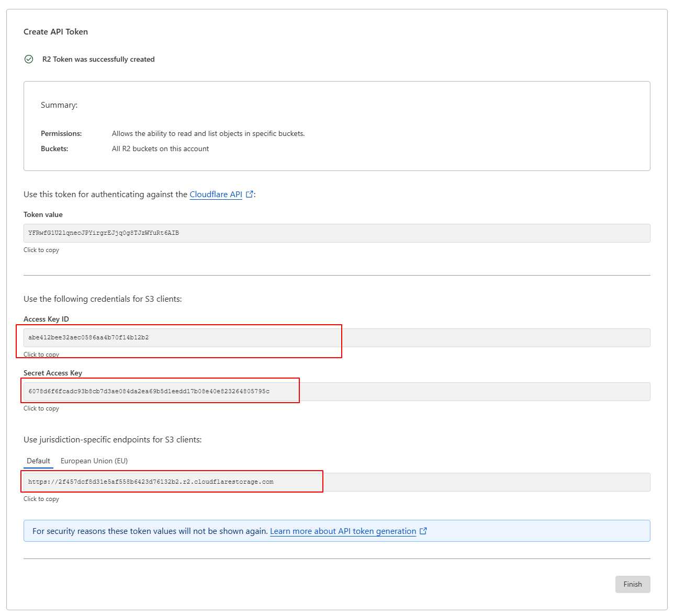Click the external link icon beside Cloudflare API

pos(250,194)
